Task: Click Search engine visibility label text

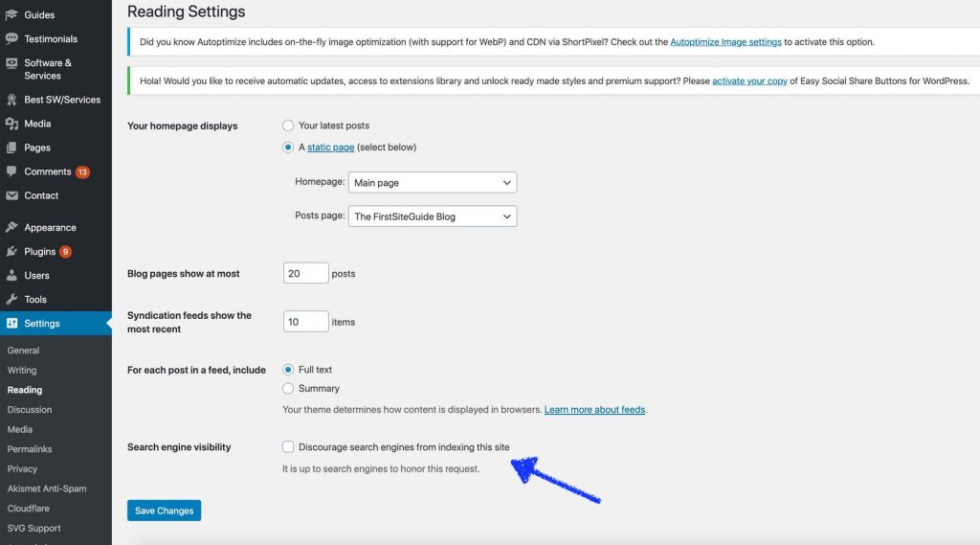Action: 179,446
